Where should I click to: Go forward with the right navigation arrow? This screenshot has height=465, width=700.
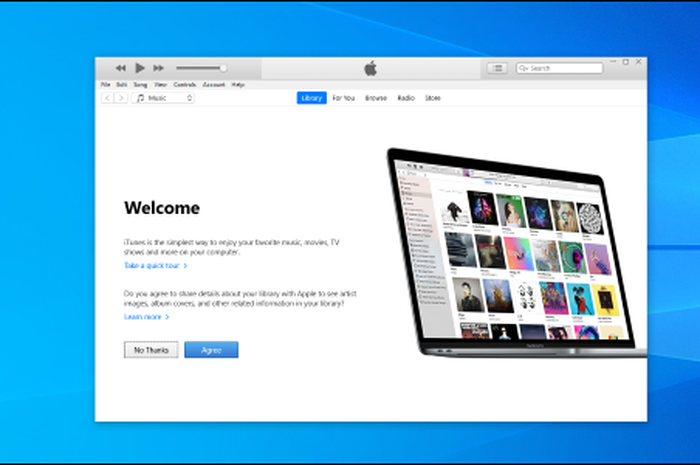pyautogui.click(x=121, y=98)
